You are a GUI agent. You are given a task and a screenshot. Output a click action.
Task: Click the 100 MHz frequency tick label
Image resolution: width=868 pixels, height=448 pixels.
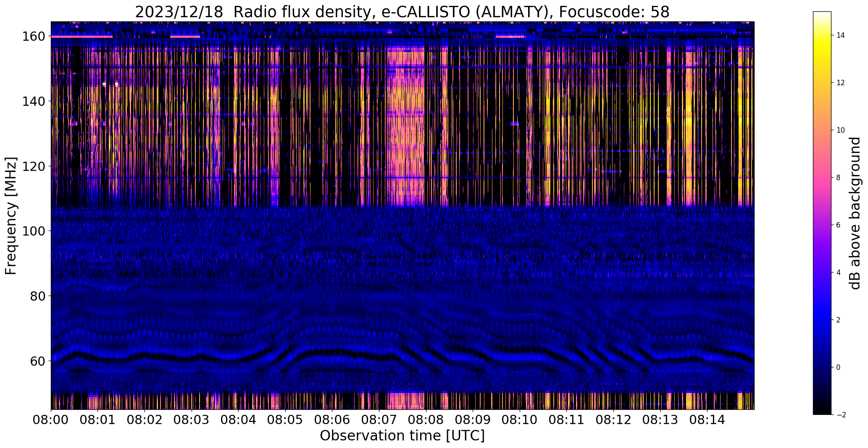34,231
